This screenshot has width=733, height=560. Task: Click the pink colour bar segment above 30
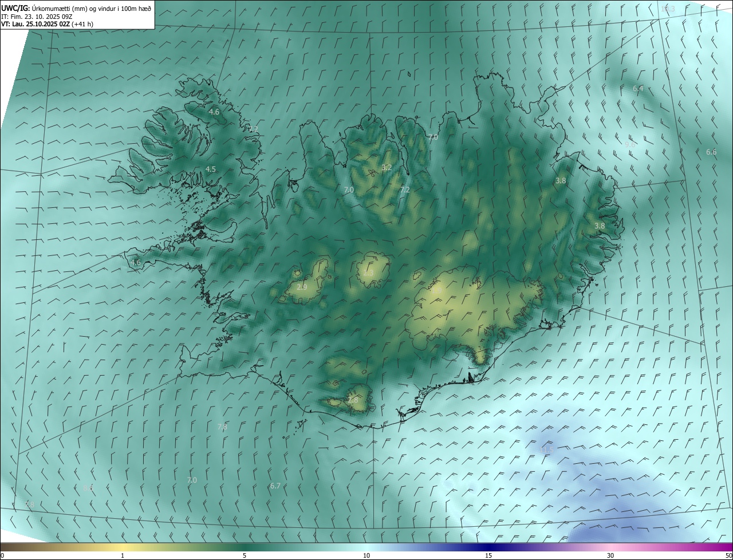coord(610,547)
